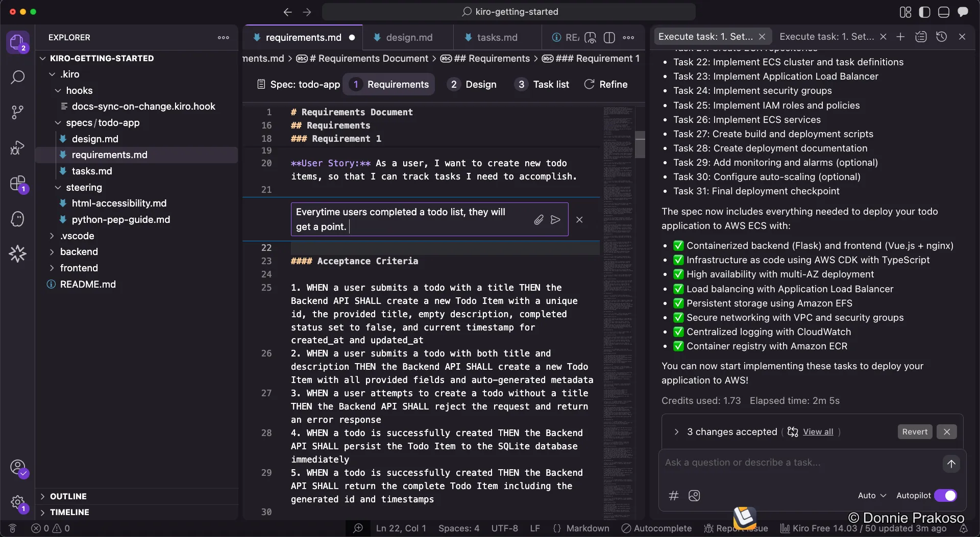Click the Revert button for accepted changes
This screenshot has width=980, height=537.
pos(914,431)
